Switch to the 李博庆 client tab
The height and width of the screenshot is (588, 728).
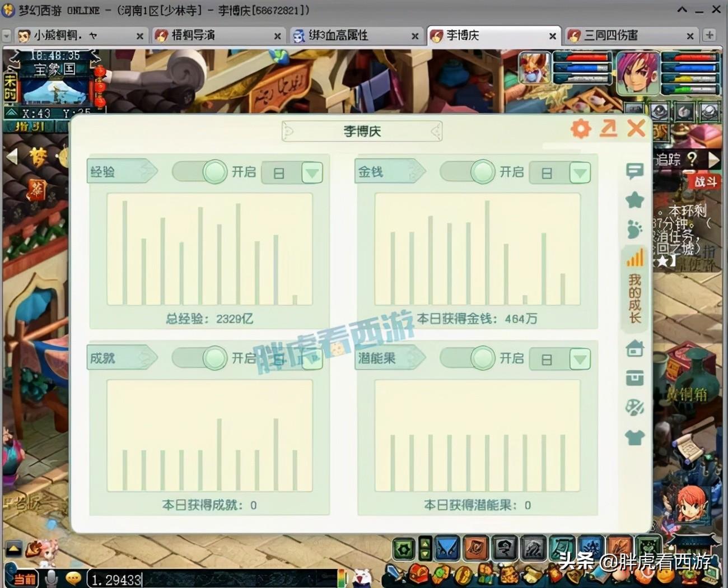(x=493, y=36)
